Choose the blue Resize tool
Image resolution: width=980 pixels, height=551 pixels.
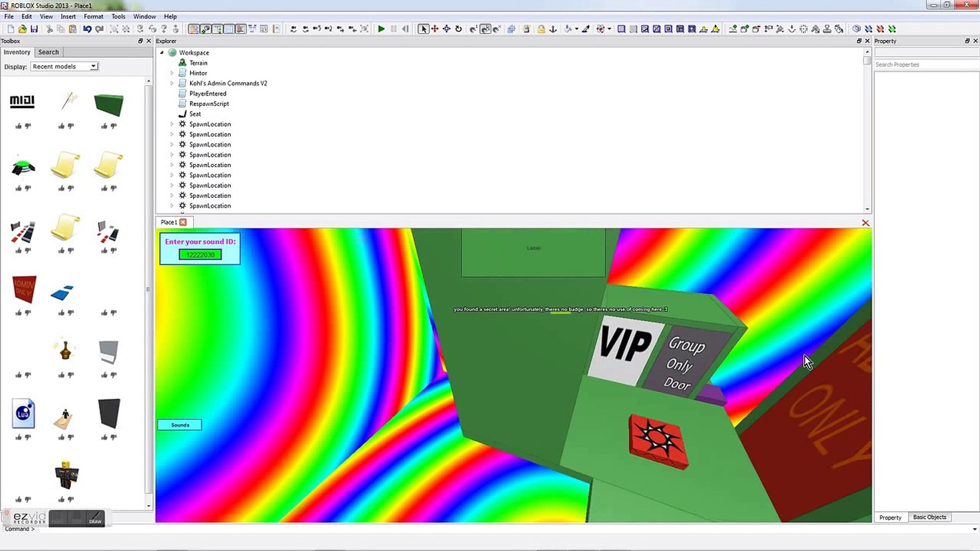tap(447, 29)
